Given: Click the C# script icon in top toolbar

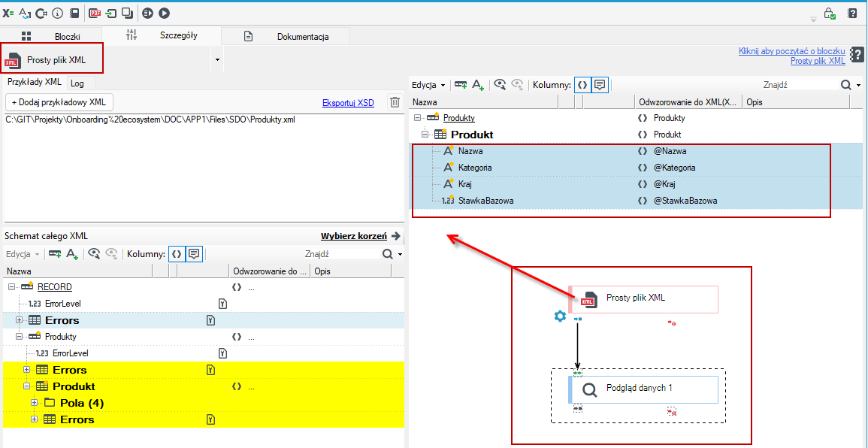Looking at the screenshot, I should tap(41, 13).
